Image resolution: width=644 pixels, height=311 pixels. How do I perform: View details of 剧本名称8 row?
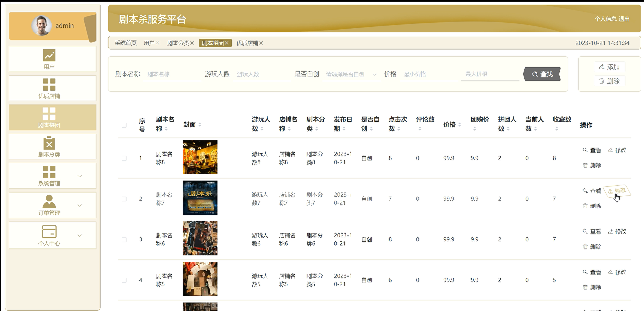pos(592,150)
